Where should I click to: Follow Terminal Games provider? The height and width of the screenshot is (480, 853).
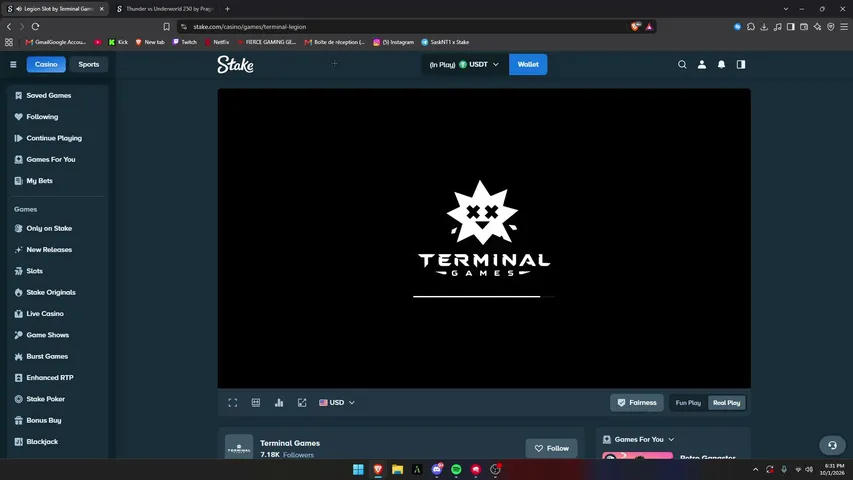pos(552,448)
